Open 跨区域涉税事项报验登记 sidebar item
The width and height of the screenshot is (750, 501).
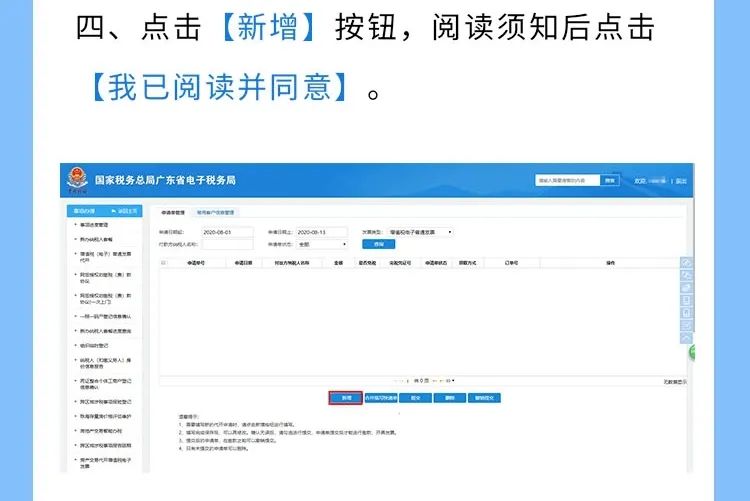tap(105, 402)
